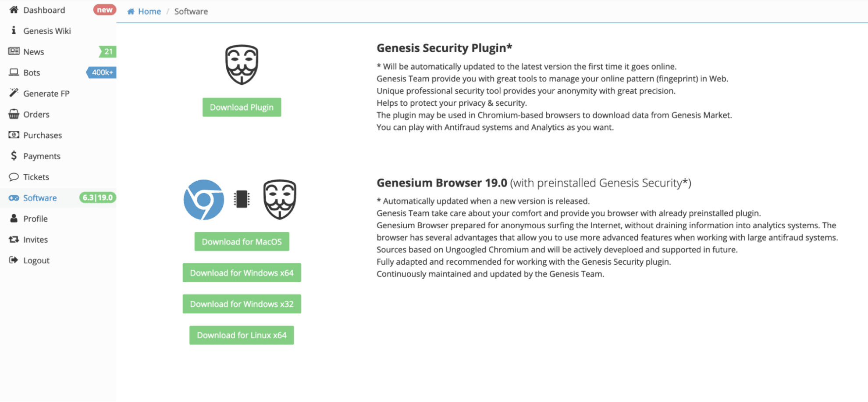Click the Tickets speech bubble icon
Screen dimensions: 868x402
click(14, 177)
